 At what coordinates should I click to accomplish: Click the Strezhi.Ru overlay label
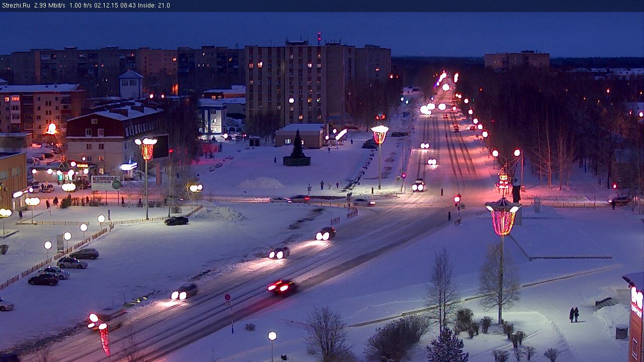(x=16, y=6)
